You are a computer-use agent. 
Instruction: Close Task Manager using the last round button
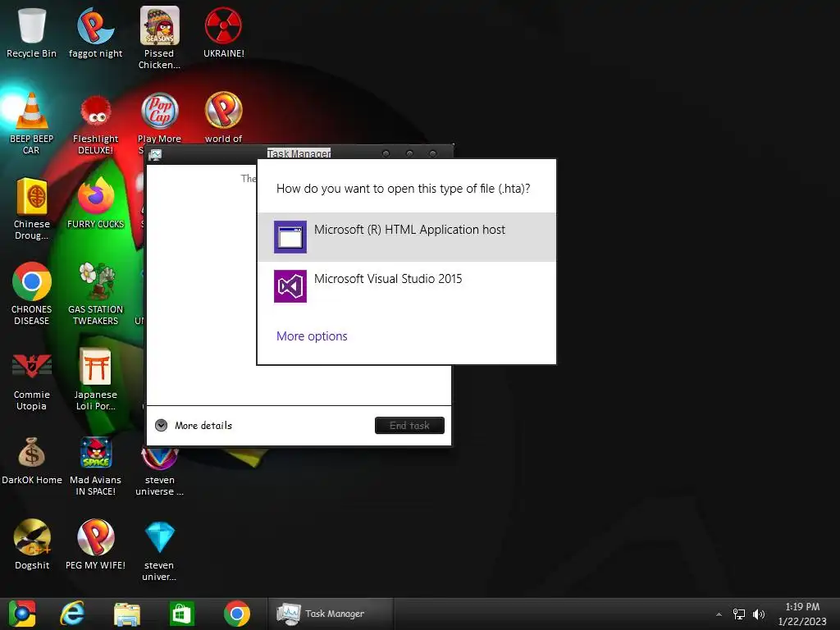[x=433, y=153]
